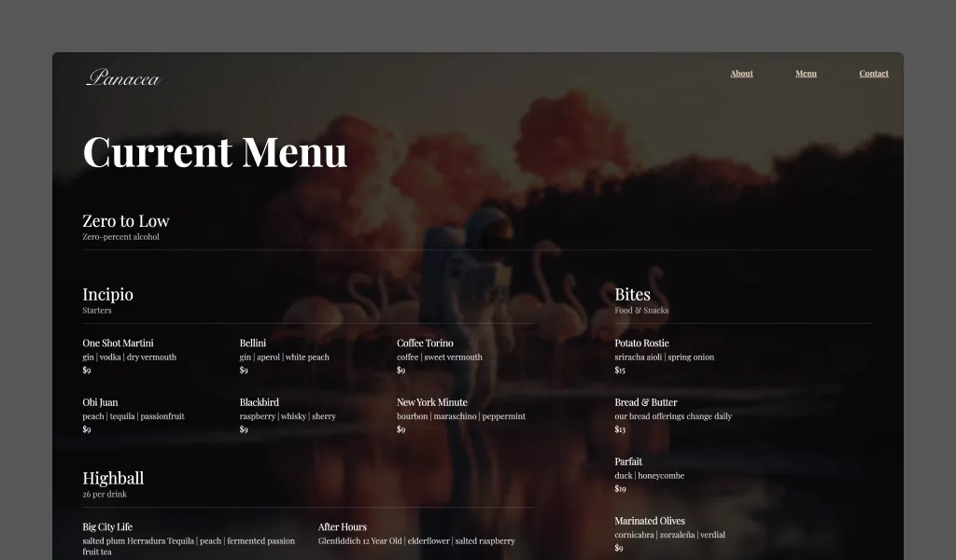Image resolution: width=956 pixels, height=560 pixels.
Task: Click the $9 price under New York Minute
Action: pos(401,429)
